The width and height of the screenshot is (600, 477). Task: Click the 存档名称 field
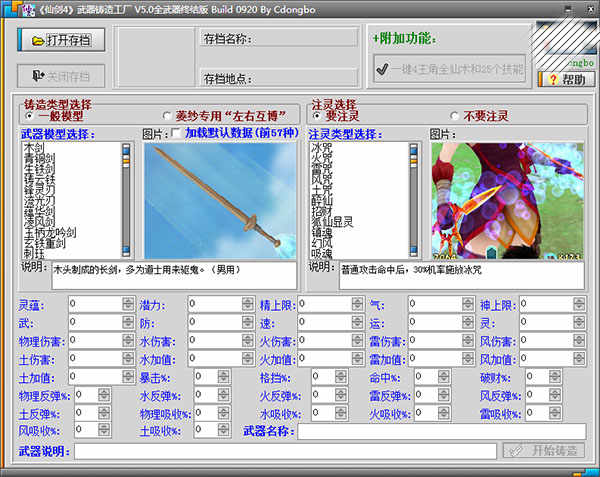(279, 38)
